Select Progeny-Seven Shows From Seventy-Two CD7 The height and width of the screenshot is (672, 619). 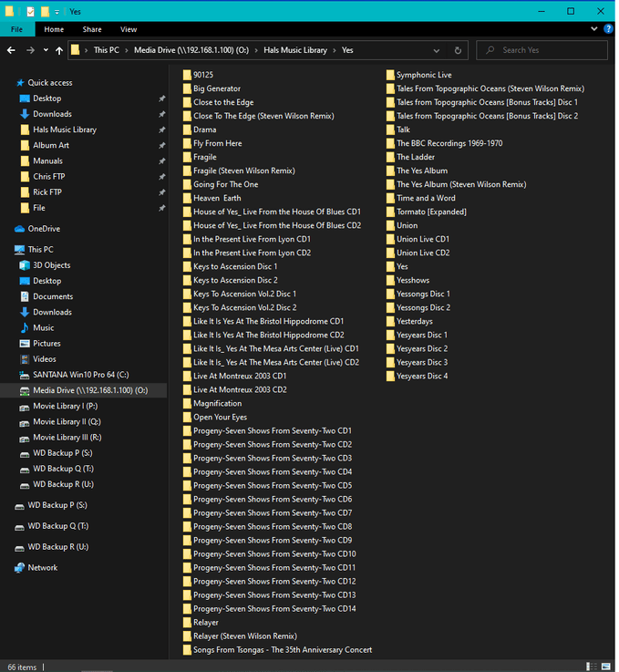tap(273, 513)
